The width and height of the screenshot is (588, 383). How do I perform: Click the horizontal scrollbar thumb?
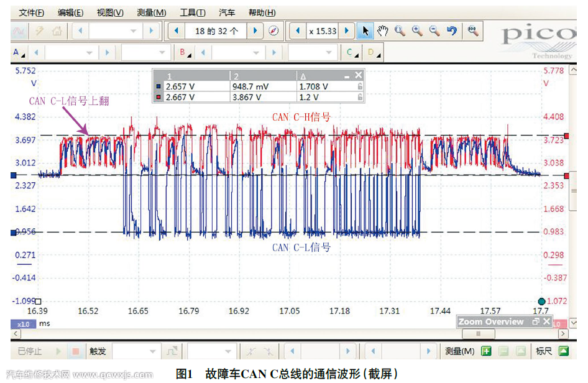(477, 334)
